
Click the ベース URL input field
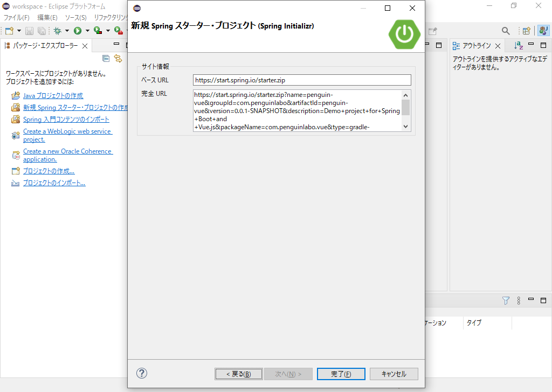[x=302, y=80]
